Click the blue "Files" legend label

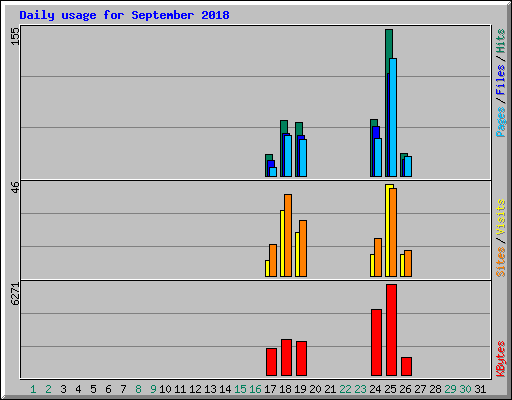point(501,79)
